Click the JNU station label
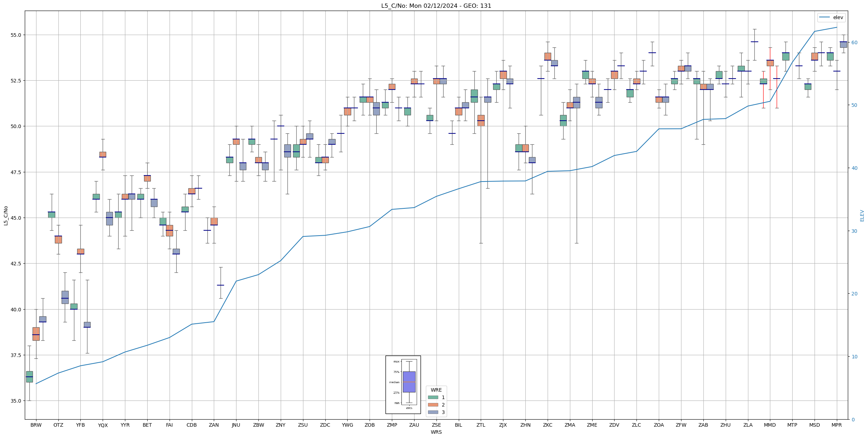This screenshot has width=868, height=438. (236, 425)
